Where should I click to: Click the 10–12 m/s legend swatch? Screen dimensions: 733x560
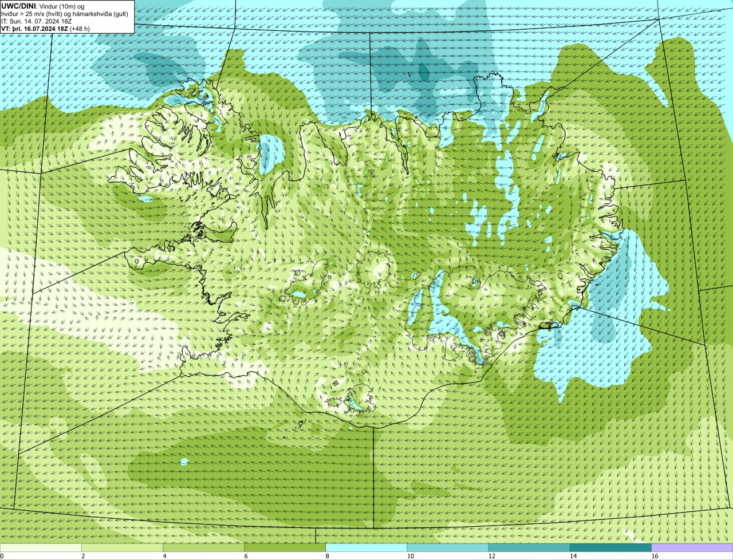tap(448, 548)
